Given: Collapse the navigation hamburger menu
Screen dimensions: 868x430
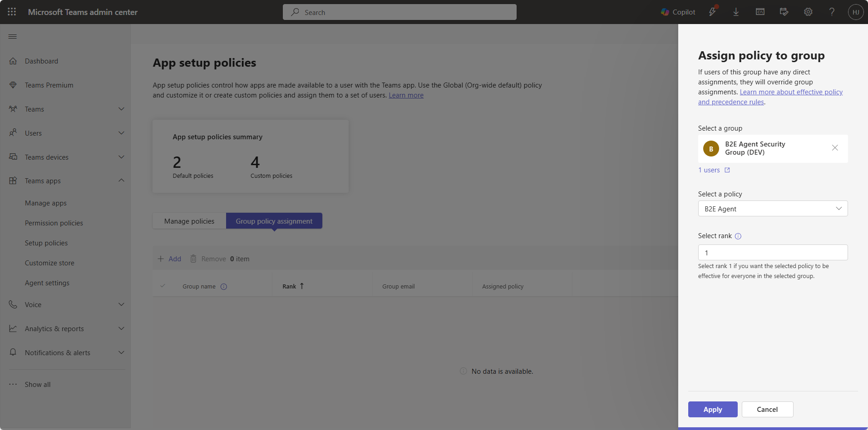Looking at the screenshot, I should coord(13,36).
